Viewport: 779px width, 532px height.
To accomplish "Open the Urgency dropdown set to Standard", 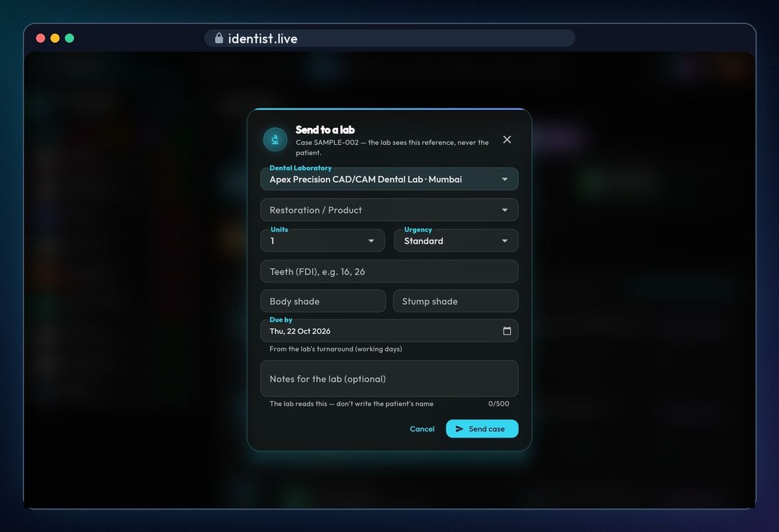I will point(456,241).
